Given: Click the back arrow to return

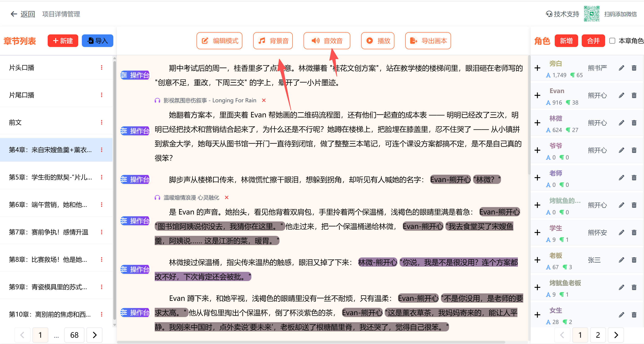Looking at the screenshot, I should tap(14, 14).
